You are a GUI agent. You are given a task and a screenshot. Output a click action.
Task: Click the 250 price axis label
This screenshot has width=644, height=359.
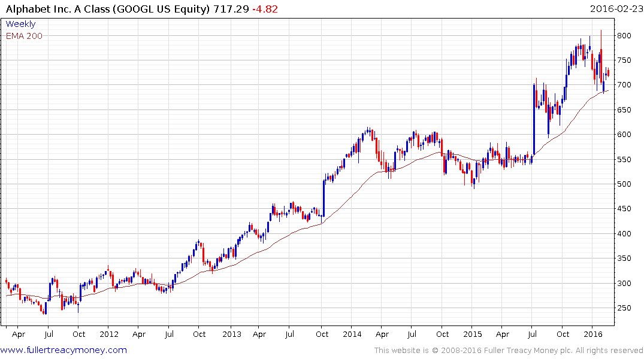click(x=624, y=308)
